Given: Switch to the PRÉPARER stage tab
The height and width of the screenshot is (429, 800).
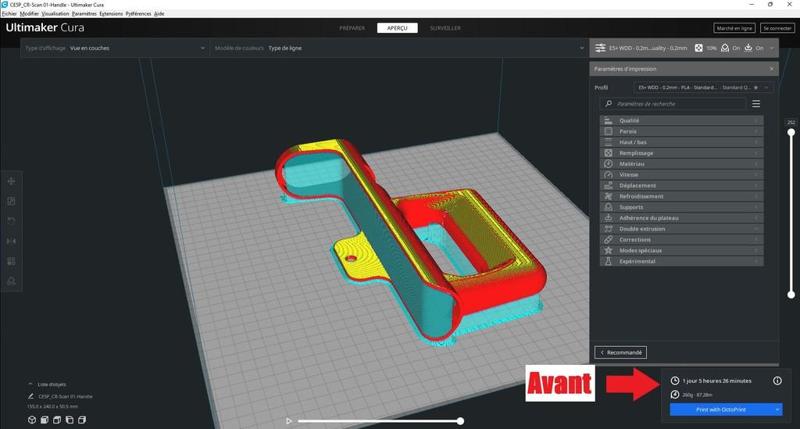Looking at the screenshot, I should (353, 28).
